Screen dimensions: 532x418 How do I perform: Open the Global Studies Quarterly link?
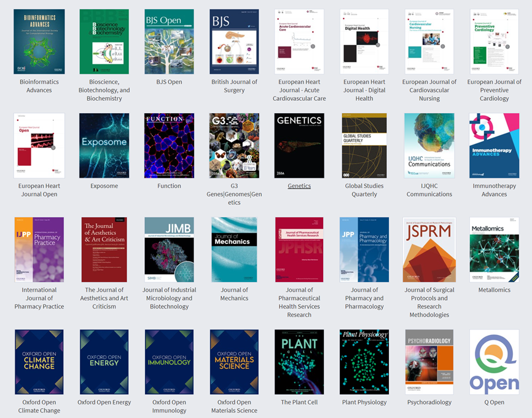point(364,190)
